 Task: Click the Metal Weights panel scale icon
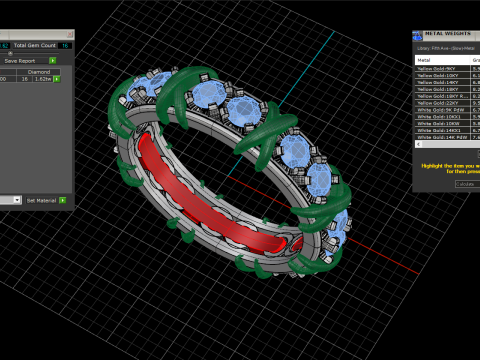(417, 35)
